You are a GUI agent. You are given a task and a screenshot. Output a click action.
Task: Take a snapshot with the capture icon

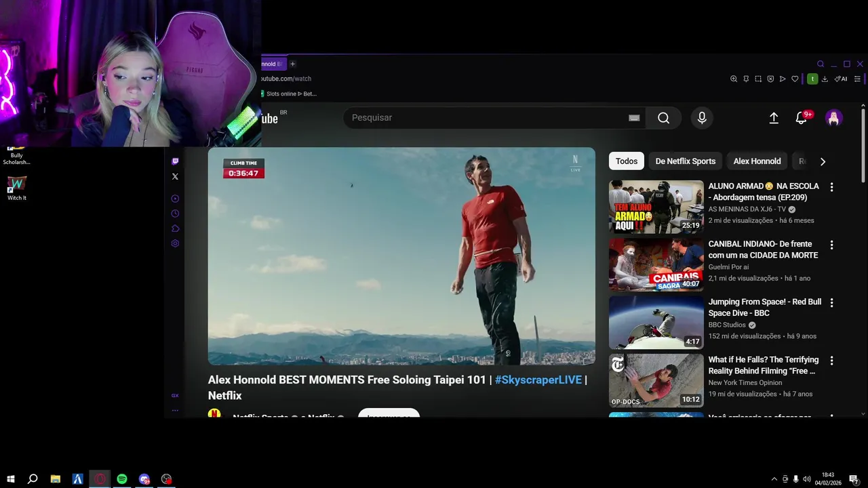(758, 79)
